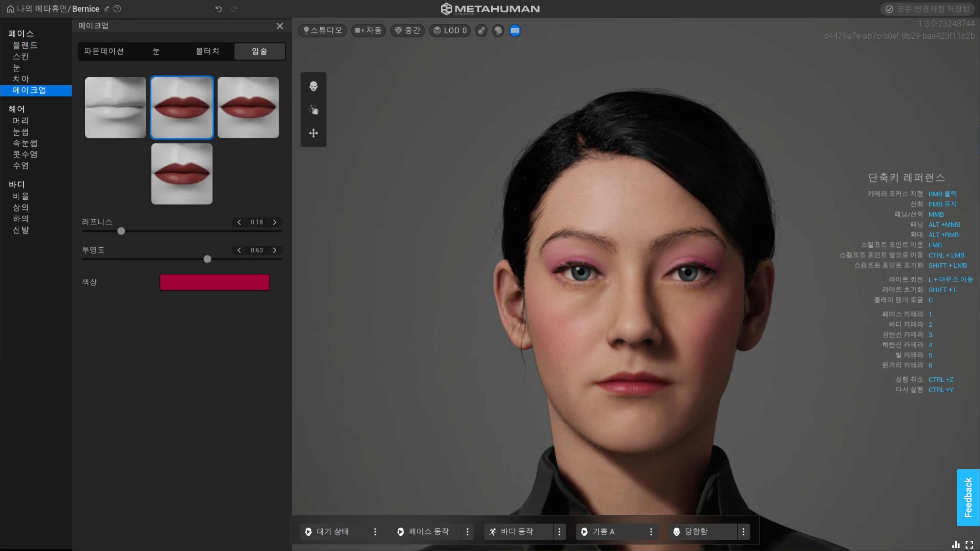980x551 pixels.
Task: Click the redo arrow icon
Action: pos(234,9)
